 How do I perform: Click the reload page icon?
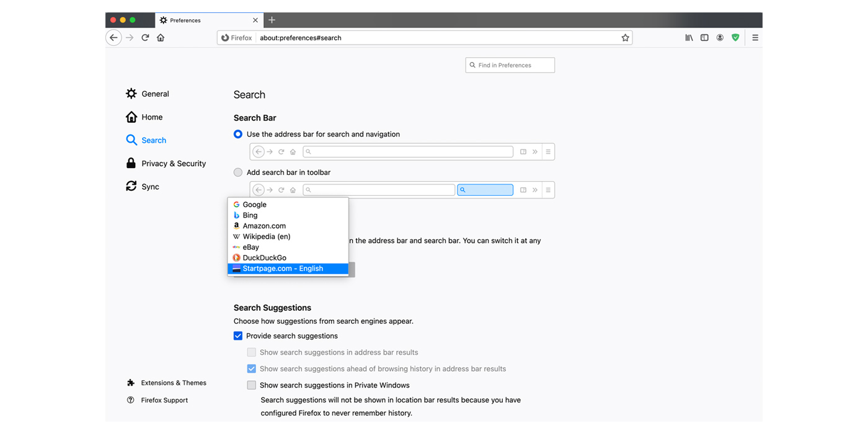[145, 38]
